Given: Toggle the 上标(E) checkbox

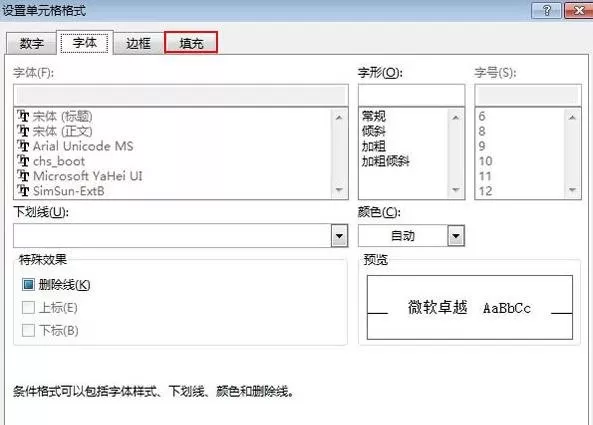Looking at the screenshot, I should coord(28,307).
